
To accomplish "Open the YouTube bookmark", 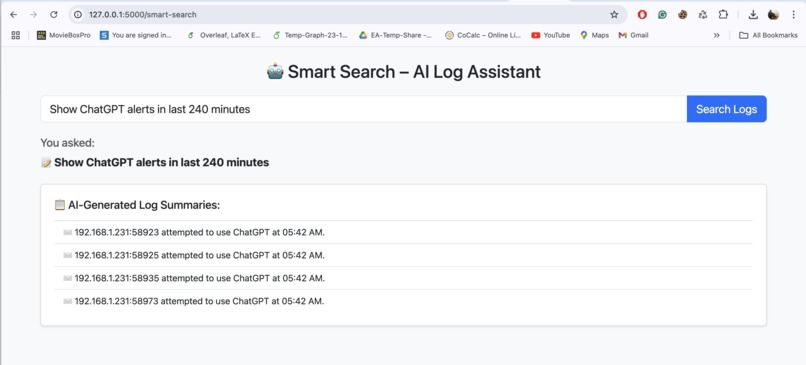I will pyautogui.click(x=551, y=35).
